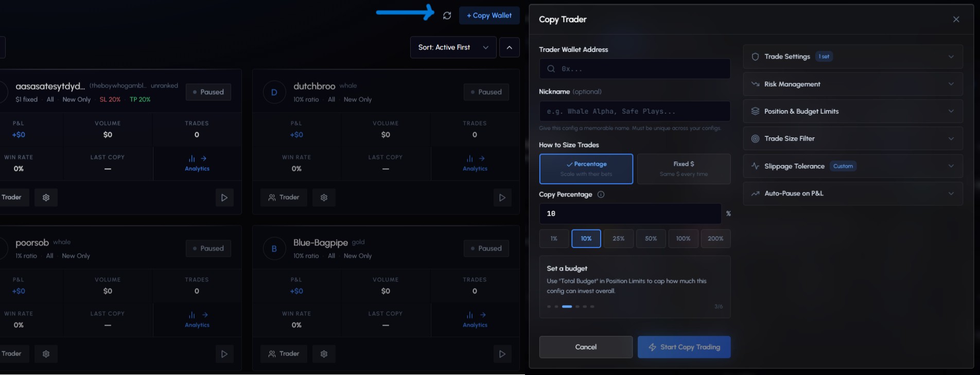Image resolution: width=980 pixels, height=375 pixels.
Task: Click the 'Set a budget' tip heading
Action: click(x=567, y=269)
